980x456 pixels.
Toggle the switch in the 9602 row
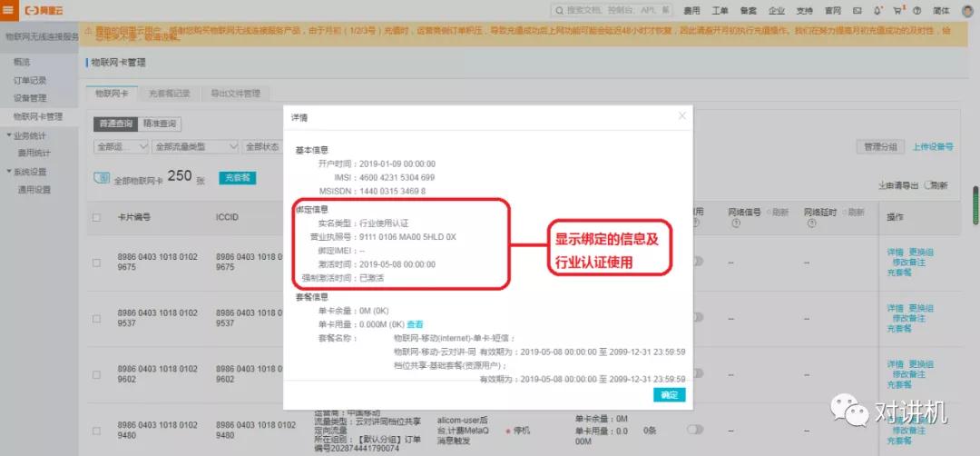pos(696,372)
